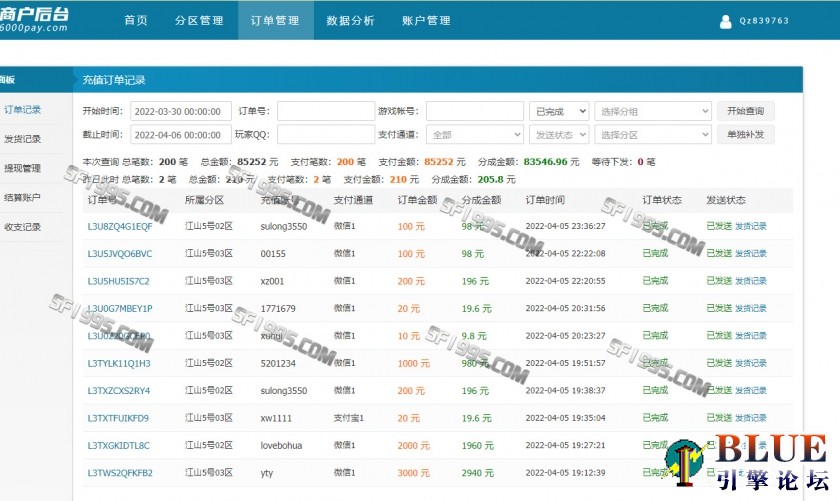This screenshot has width=840, height=501.
Task: Click the user avatar icon beside Qz839763
Action: click(725, 20)
